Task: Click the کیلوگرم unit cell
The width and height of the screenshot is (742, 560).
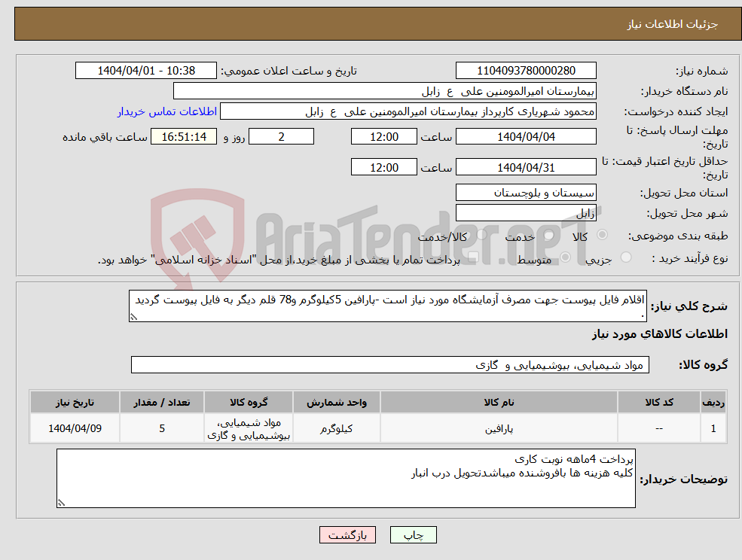Action: point(337,428)
